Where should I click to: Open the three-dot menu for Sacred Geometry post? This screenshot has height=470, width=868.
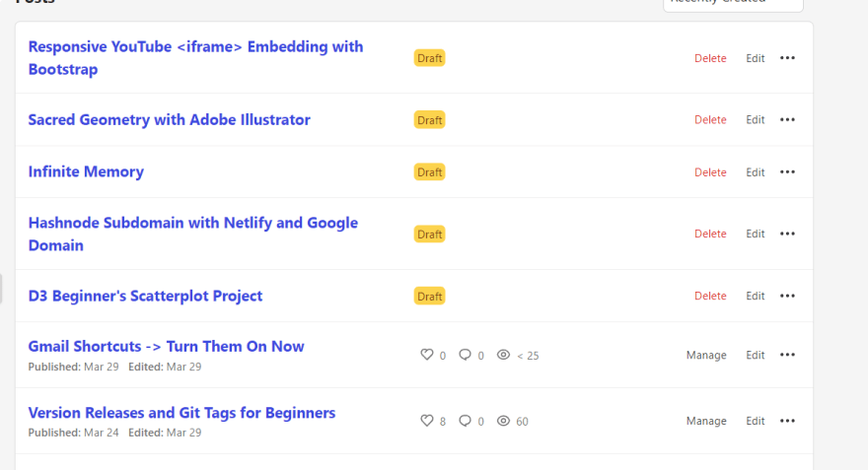tap(787, 119)
